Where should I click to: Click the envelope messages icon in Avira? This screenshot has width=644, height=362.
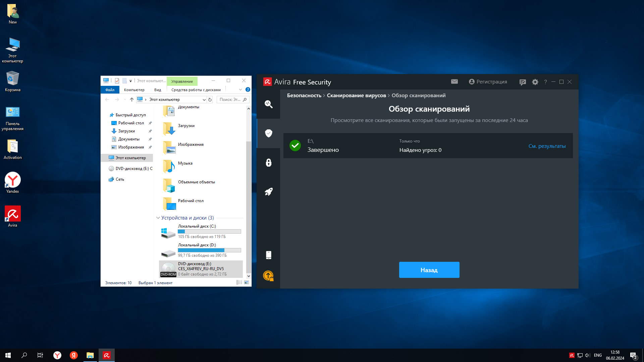point(454,81)
